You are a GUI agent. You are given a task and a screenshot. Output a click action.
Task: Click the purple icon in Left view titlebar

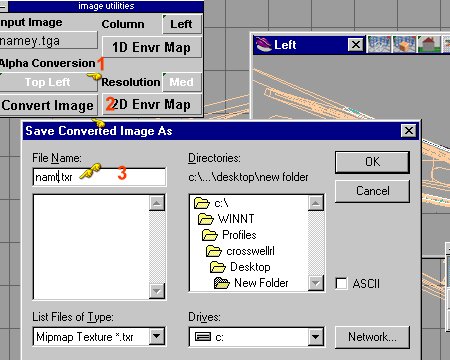click(x=263, y=44)
